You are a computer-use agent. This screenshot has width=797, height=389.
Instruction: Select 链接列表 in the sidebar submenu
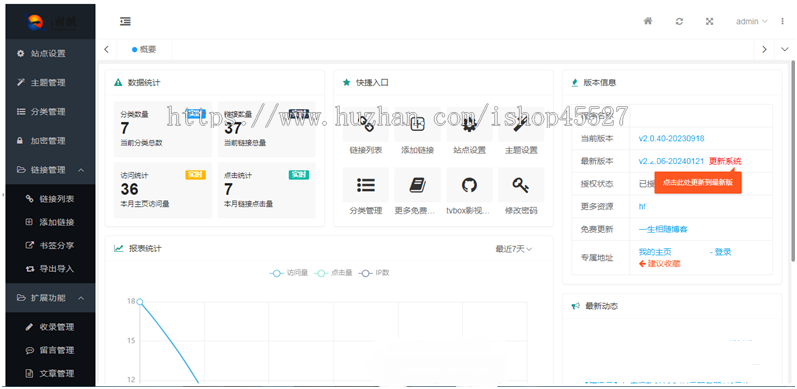tap(50, 199)
